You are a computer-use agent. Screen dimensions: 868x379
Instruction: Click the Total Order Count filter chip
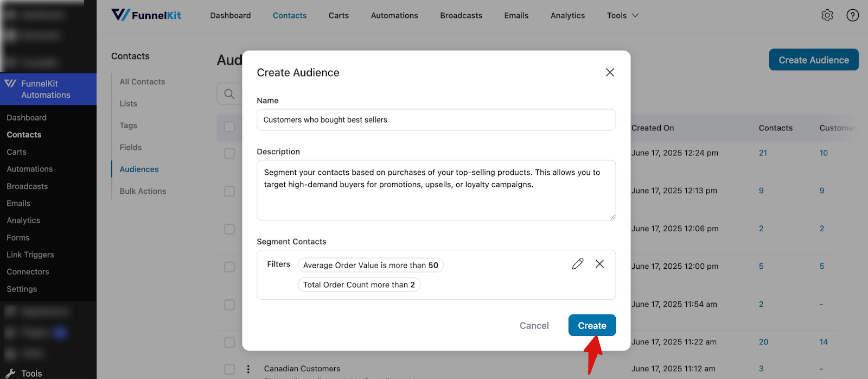coord(359,285)
